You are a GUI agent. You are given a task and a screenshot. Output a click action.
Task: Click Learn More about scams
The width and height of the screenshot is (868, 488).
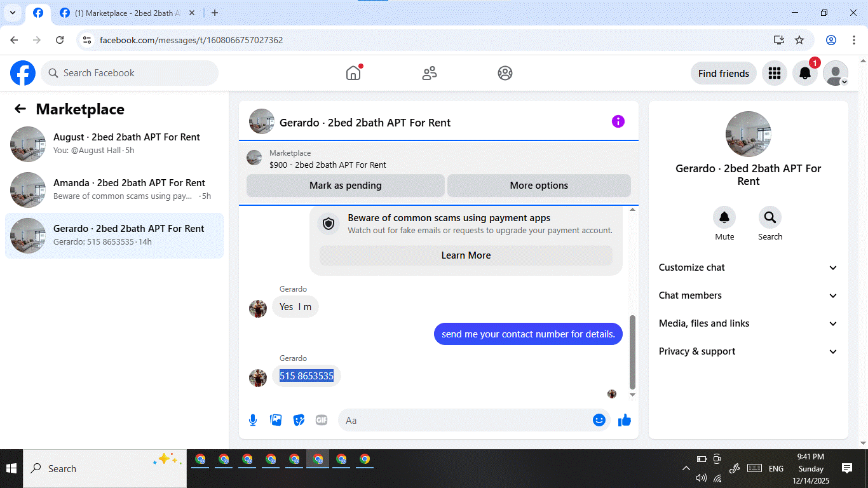click(x=466, y=255)
